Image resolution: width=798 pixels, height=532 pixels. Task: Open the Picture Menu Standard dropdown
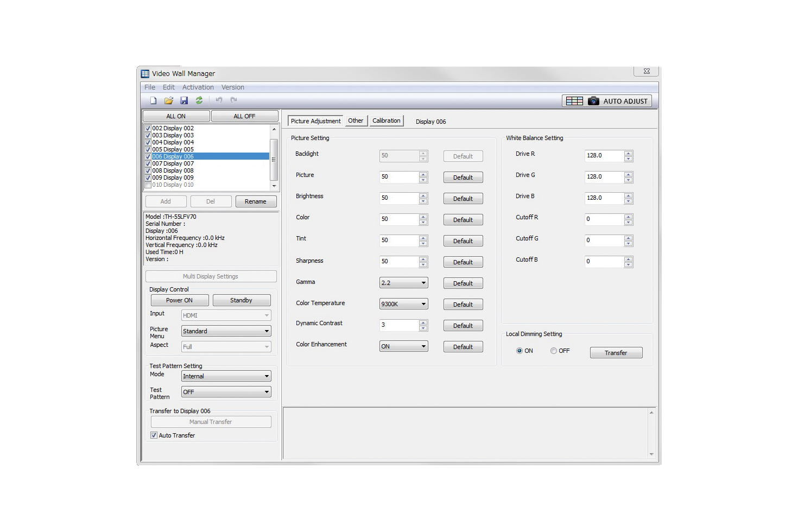[x=226, y=331]
